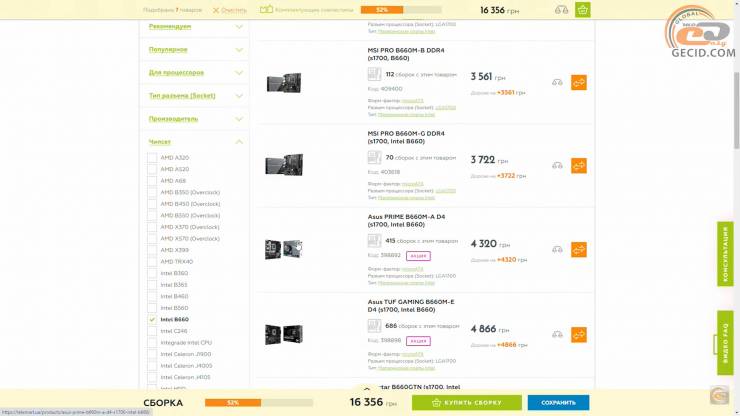Click the Очистить link in top bar

[234, 10]
